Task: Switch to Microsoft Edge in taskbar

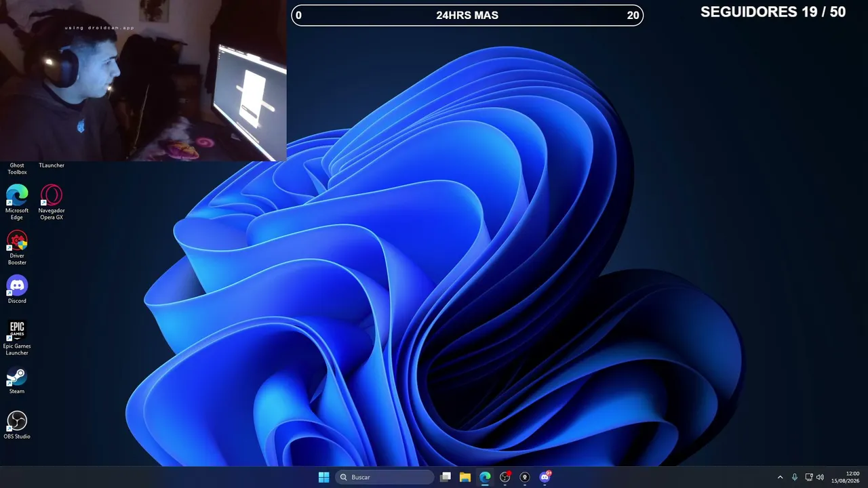Action: point(485,477)
